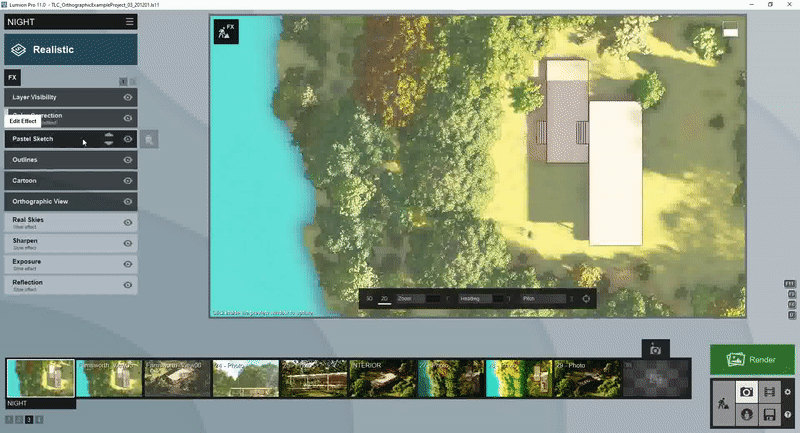
Task: Toggle visibility of Pastel Sketch effect
Action: (x=128, y=139)
